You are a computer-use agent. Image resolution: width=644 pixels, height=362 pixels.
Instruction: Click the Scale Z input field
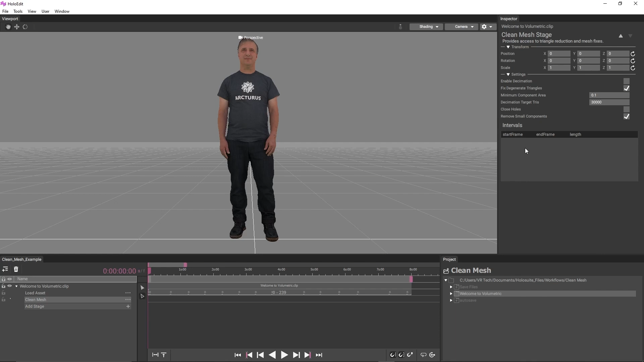click(618, 68)
